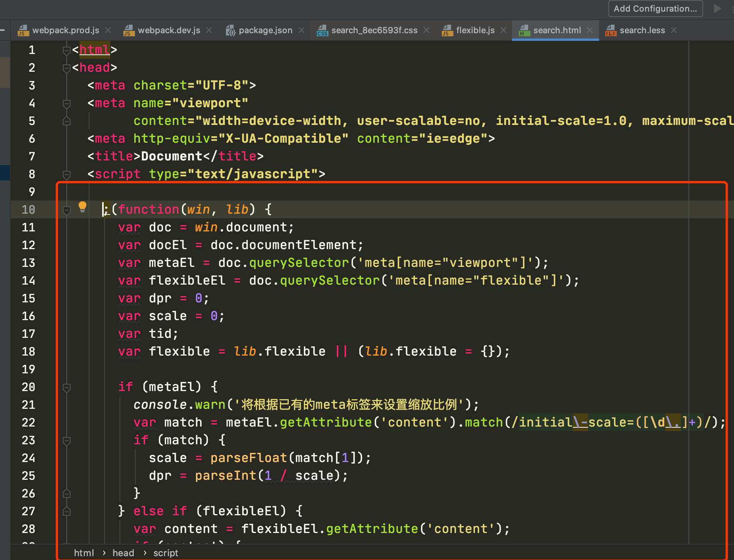The width and height of the screenshot is (734, 560).
Task: Collapse the meta viewport fold on line 4
Action: (67, 104)
